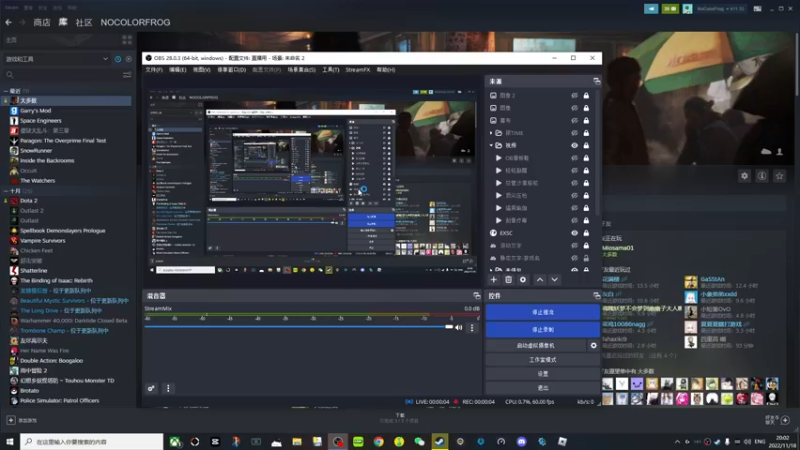Click in the Windows taskbar search box
This screenshot has width=800, height=450.
pyautogui.click(x=92, y=442)
